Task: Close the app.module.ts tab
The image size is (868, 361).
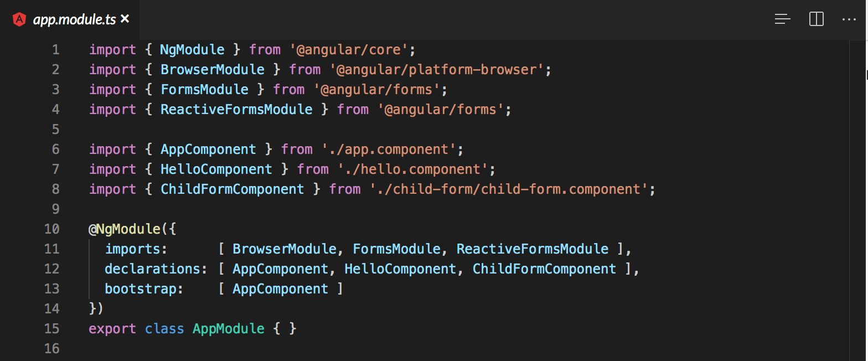Action: coord(125,18)
